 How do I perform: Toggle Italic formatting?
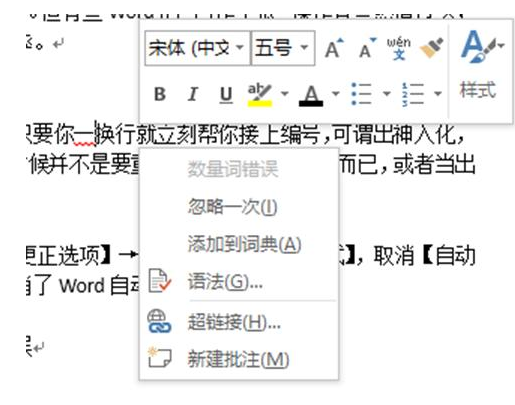193,94
